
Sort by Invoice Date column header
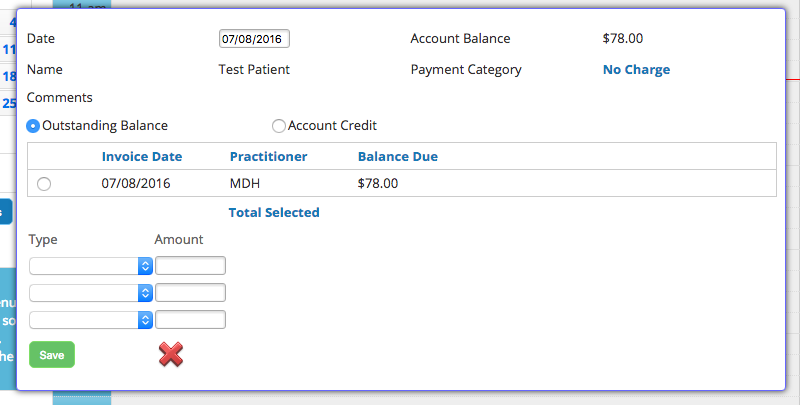click(142, 157)
